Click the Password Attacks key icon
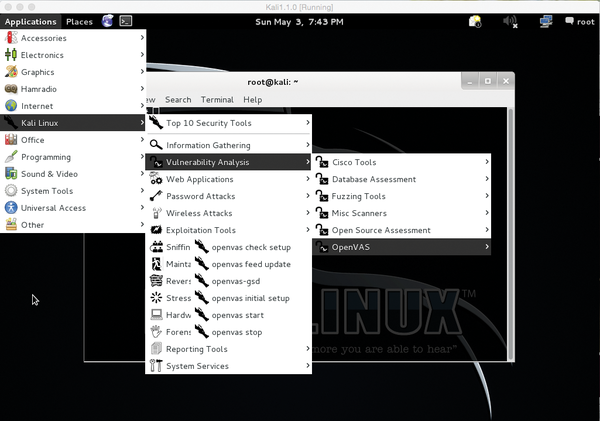 (156, 196)
